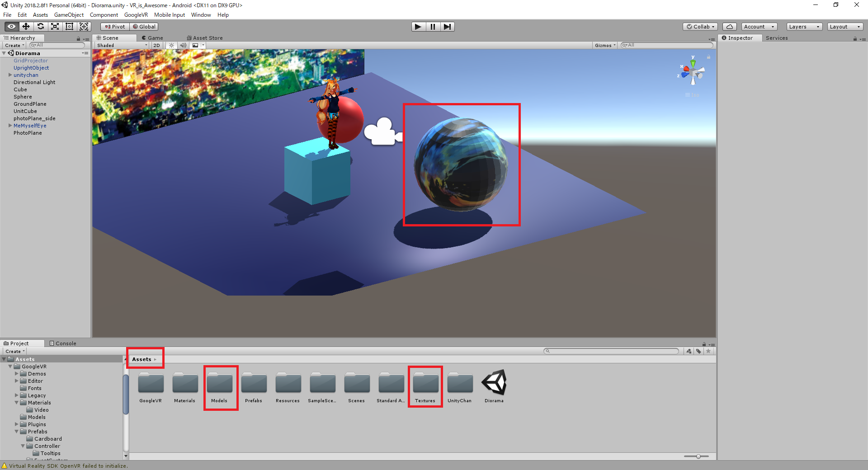Expand the MeMyselfEye object

[x=10, y=126]
